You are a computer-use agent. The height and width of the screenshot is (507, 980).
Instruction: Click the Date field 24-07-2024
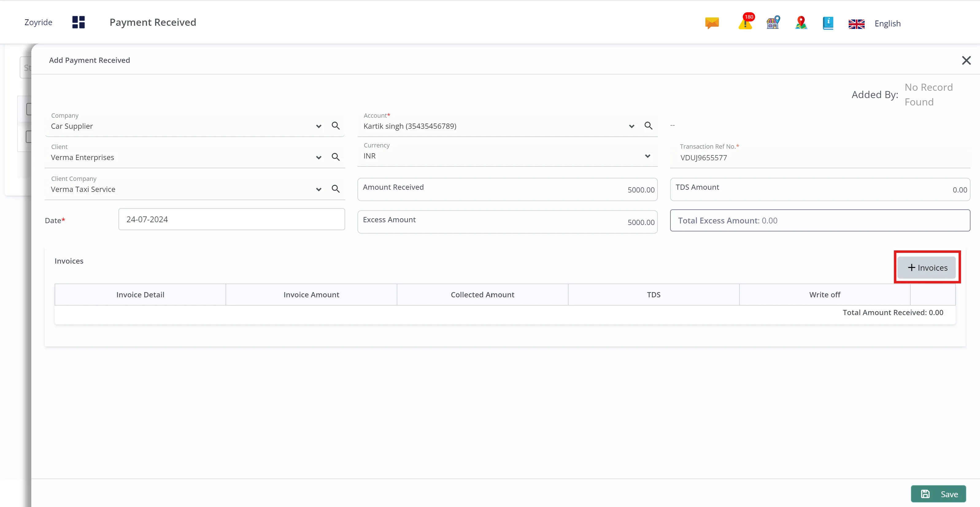pos(232,219)
